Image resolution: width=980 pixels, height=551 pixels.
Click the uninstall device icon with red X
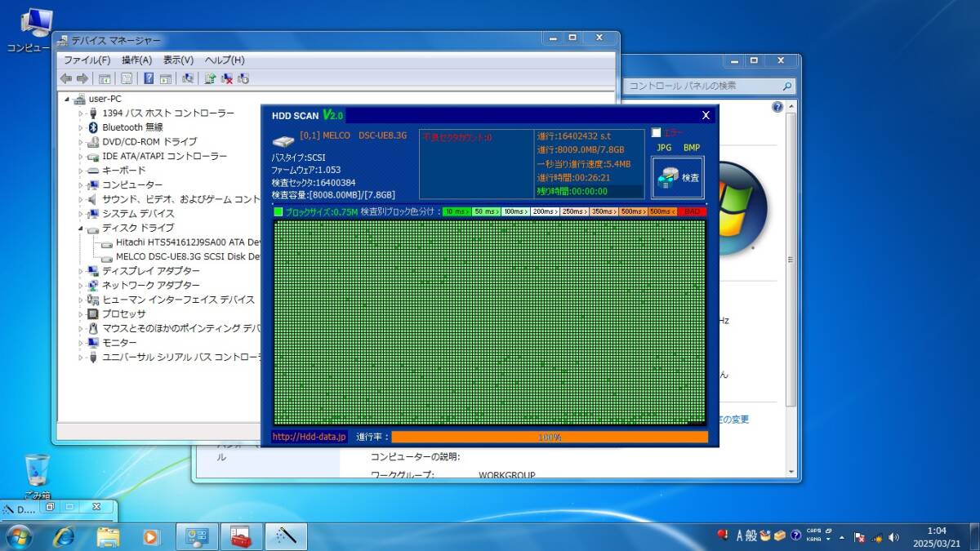pos(227,78)
